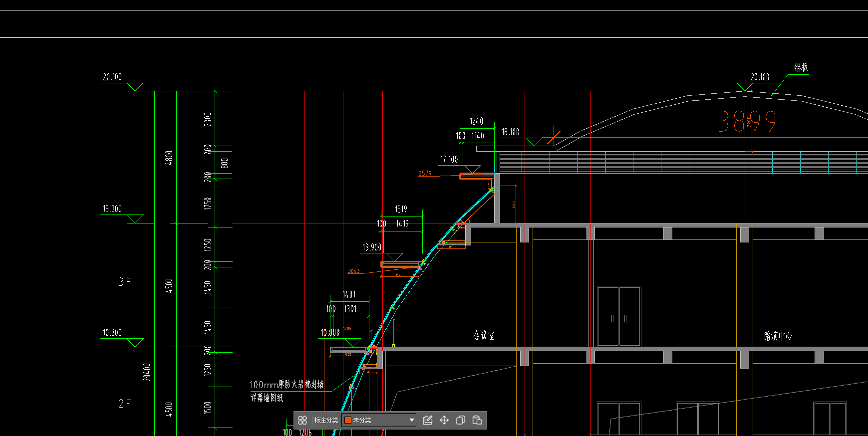Select the 1519 dimension text
This screenshot has height=436, width=868.
[x=401, y=209]
